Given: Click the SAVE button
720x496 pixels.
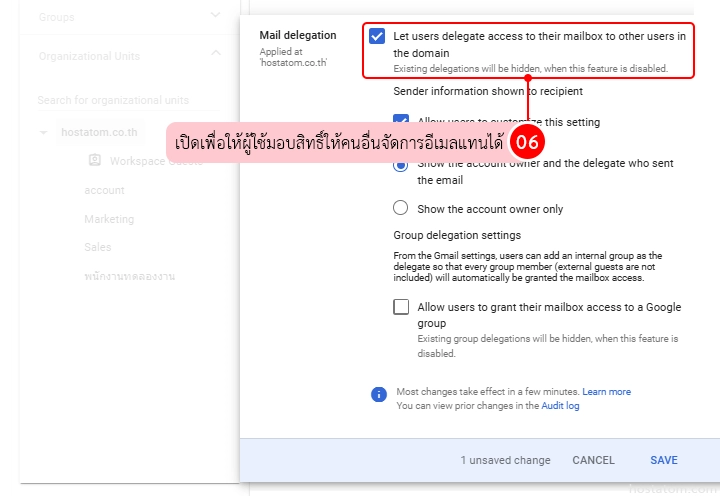Looking at the screenshot, I should 664,460.
